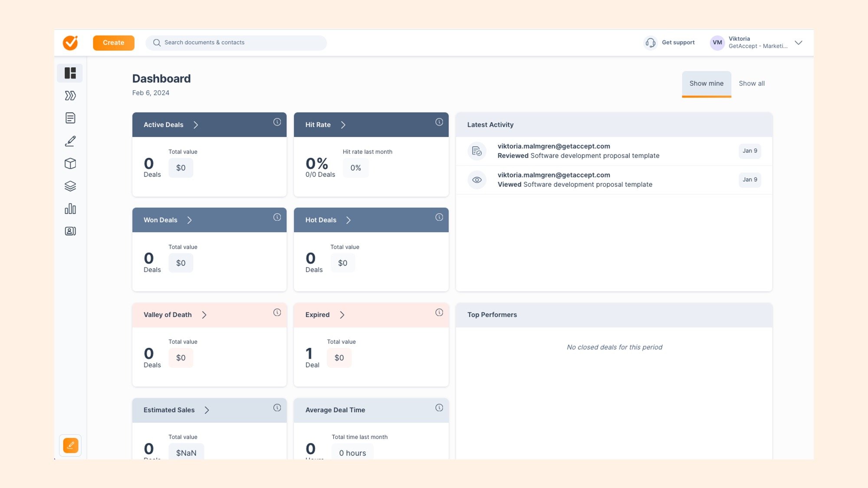Open the Pipeline/sequences icon
868x488 pixels.
pos(70,95)
